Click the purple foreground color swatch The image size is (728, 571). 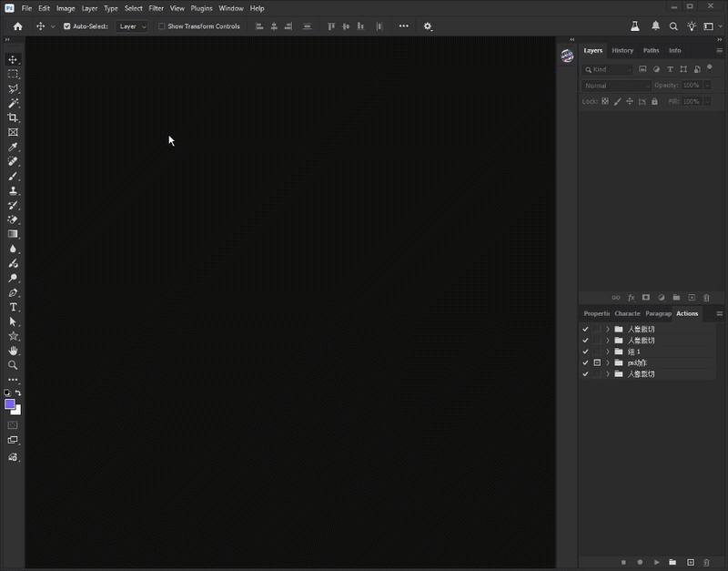9,403
